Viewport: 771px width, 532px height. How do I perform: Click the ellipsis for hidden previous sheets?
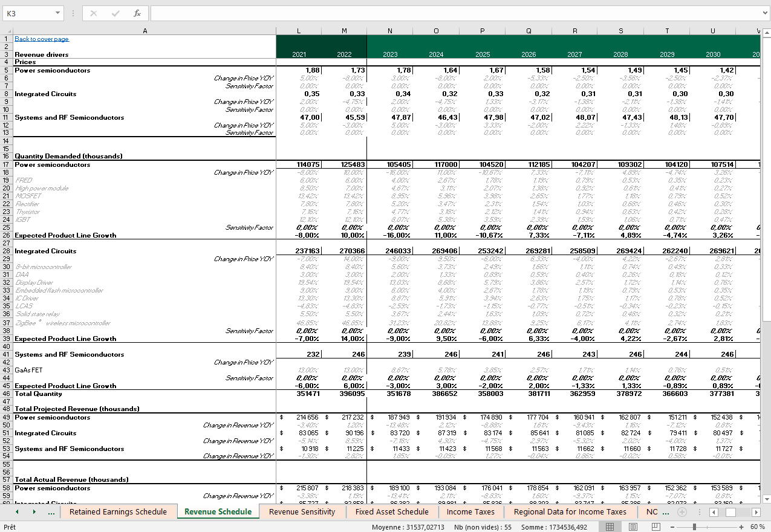tap(51, 512)
